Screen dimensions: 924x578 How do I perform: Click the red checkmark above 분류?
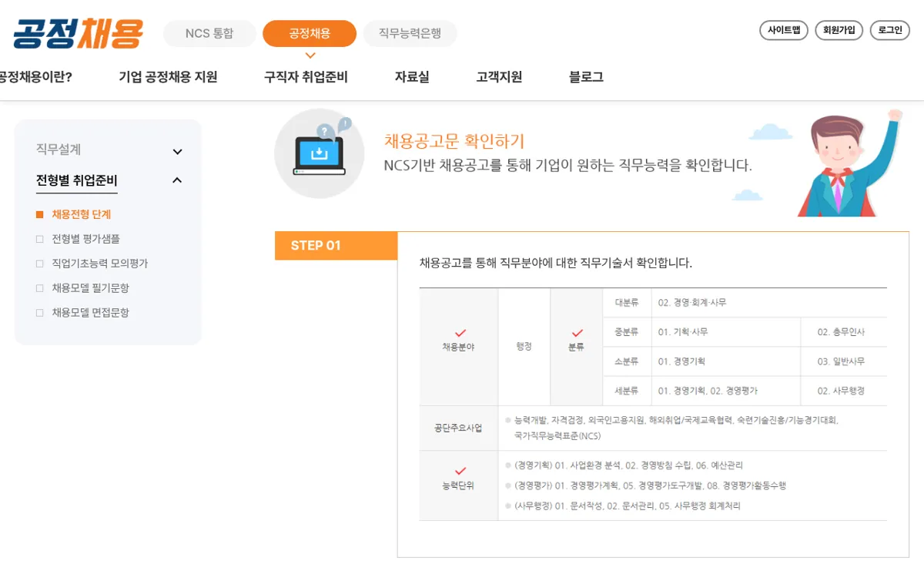point(576,333)
